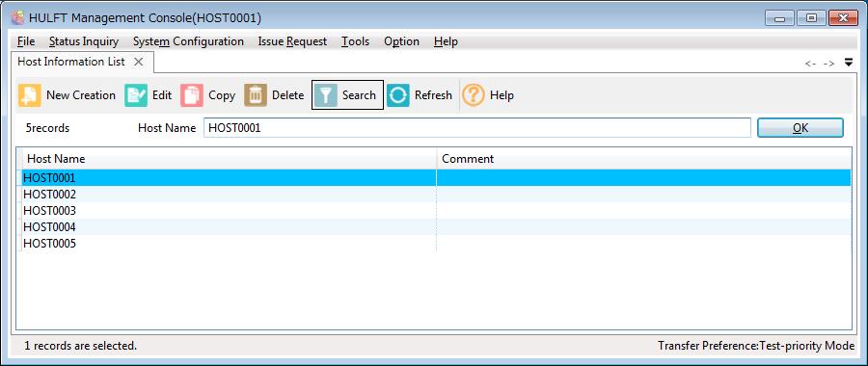Screen dimensions: 868x366
Task: Click the New Creation toolbar icon
Action: tap(29, 95)
